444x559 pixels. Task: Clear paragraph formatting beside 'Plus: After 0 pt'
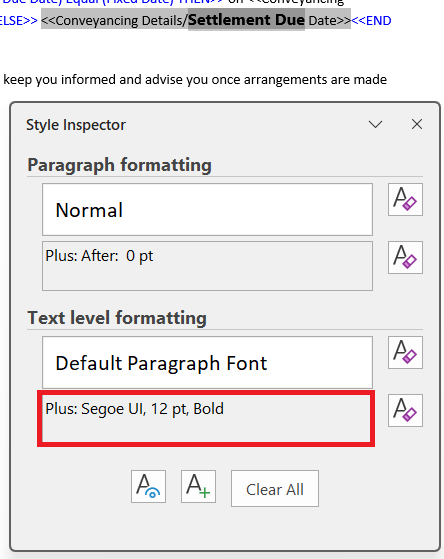click(405, 257)
